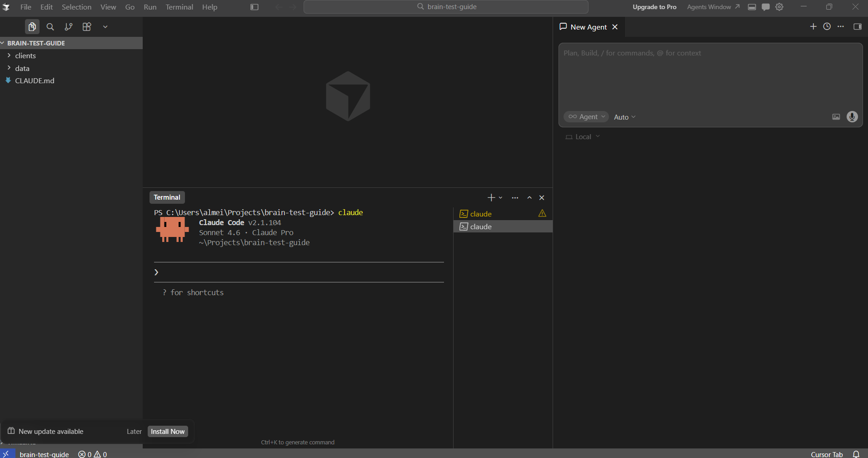Click Install Now for the update
The width and height of the screenshot is (868, 458).
pos(168,432)
